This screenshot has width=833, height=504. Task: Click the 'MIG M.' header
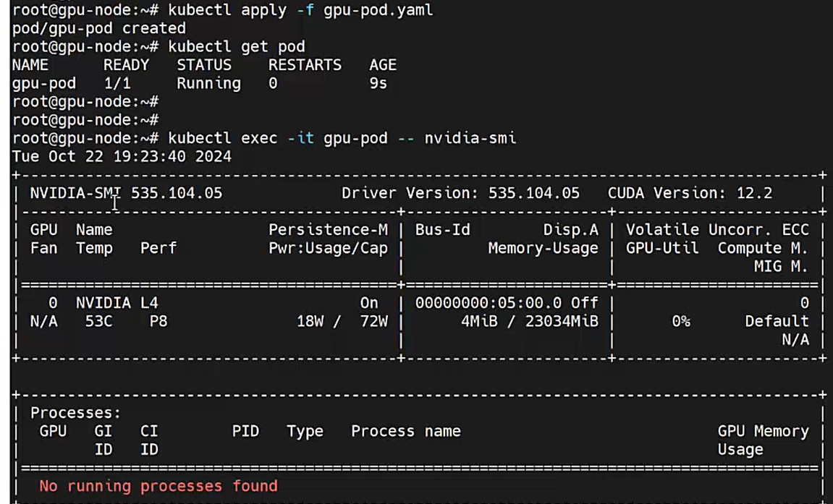pyautogui.click(x=782, y=266)
